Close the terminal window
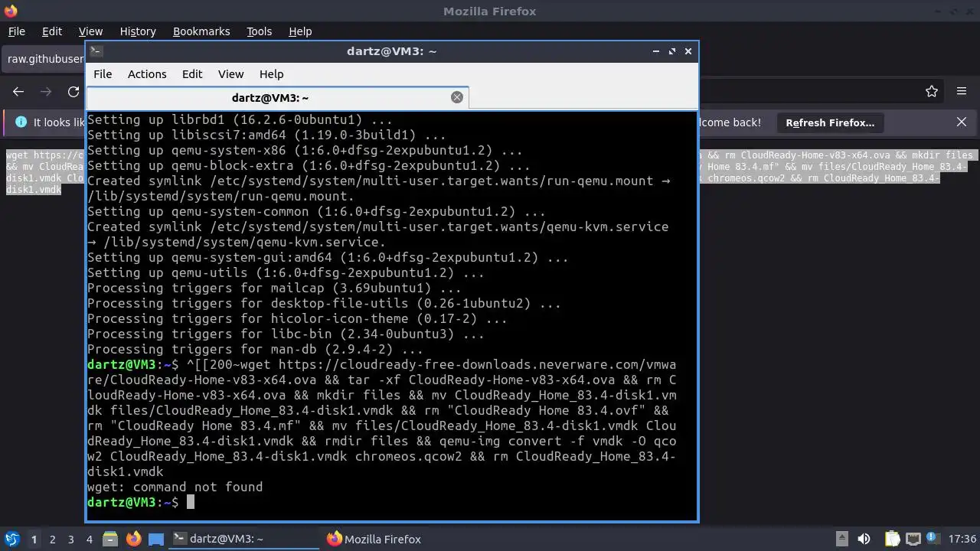The image size is (980, 551). click(688, 51)
